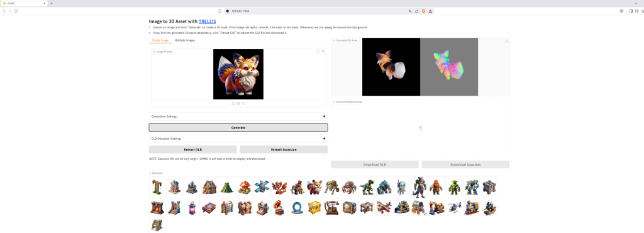Click the translate page icon in address bar
This screenshot has width=644, height=233.
[410, 11]
